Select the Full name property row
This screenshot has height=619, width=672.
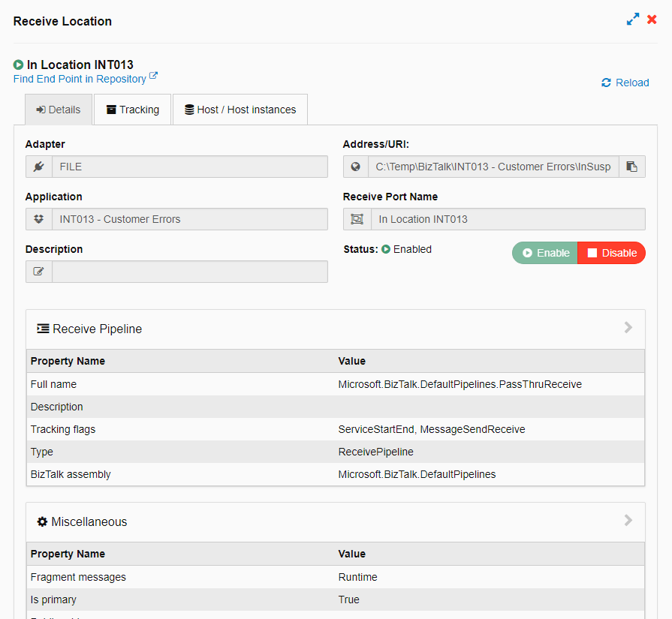[x=336, y=384]
